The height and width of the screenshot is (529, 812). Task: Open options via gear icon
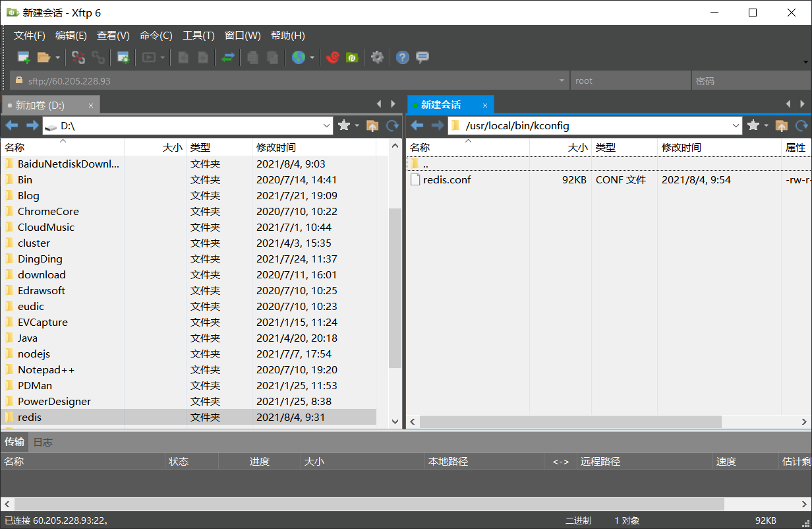[377, 57]
